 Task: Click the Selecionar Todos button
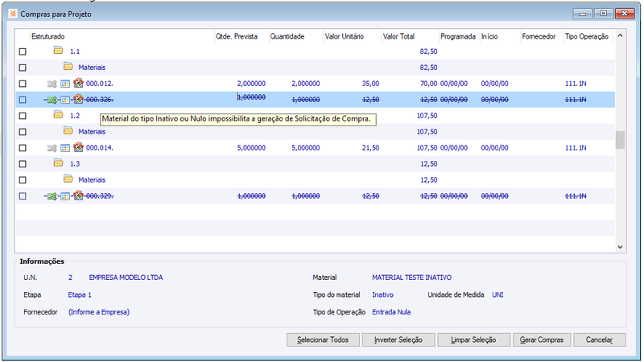coord(323,339)
